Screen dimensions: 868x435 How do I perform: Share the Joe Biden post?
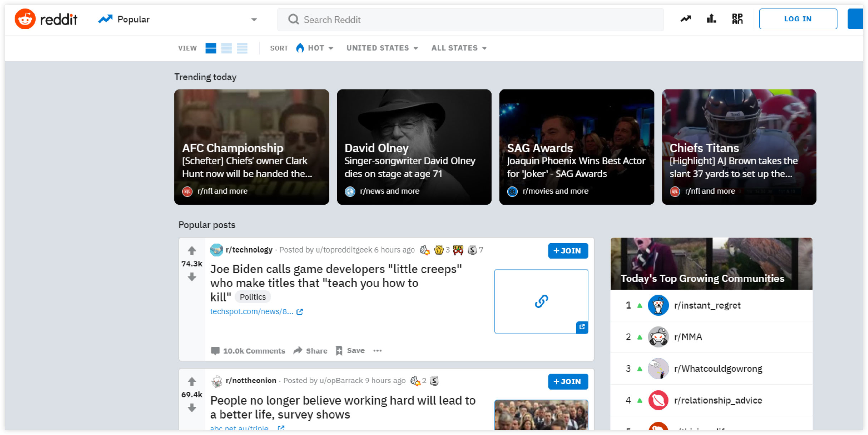click(x=310, y=351)
